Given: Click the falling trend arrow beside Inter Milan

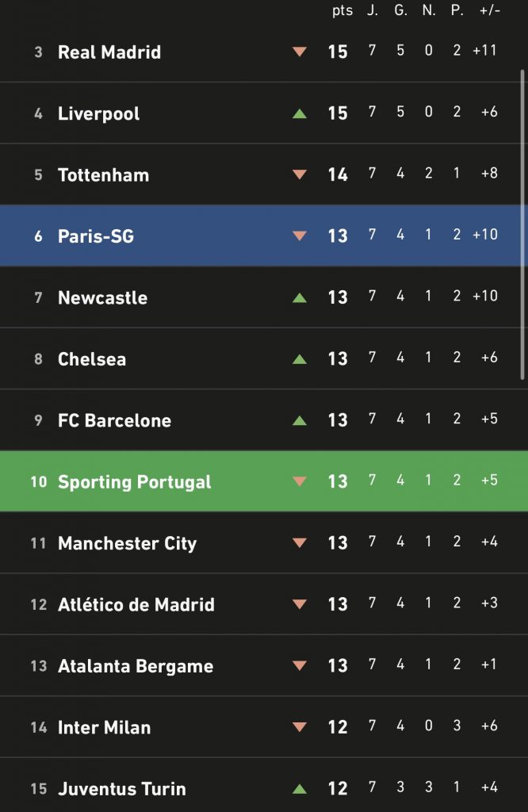Looking at the screenshot, I should (300, 726).
